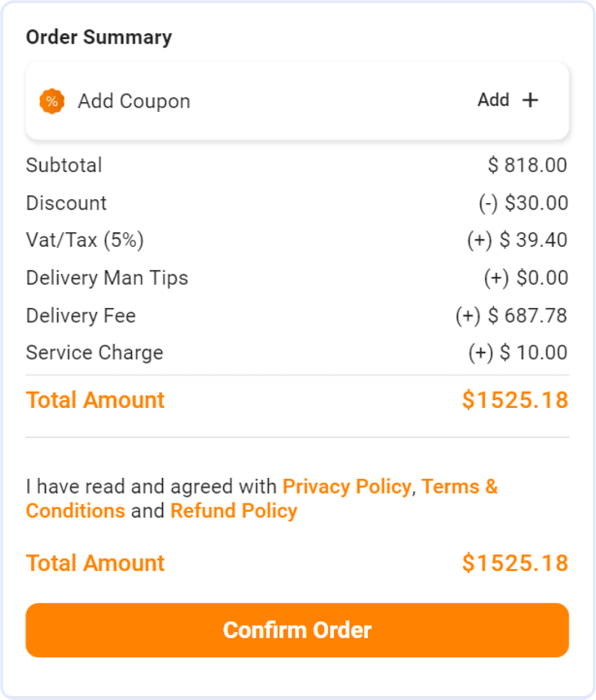This screenshot has height=700, width=596.
Task: Select the Delivery Man Tips label
Action: [x=107, y=278]
